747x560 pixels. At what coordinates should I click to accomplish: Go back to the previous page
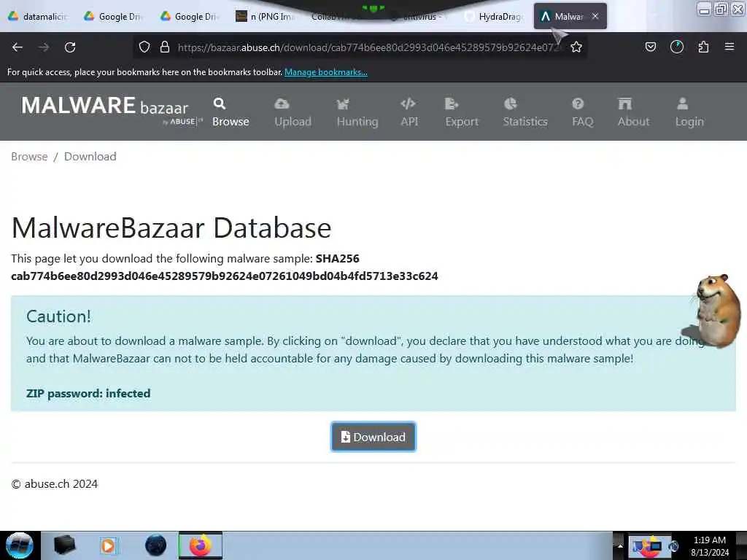tap(18, 47)
